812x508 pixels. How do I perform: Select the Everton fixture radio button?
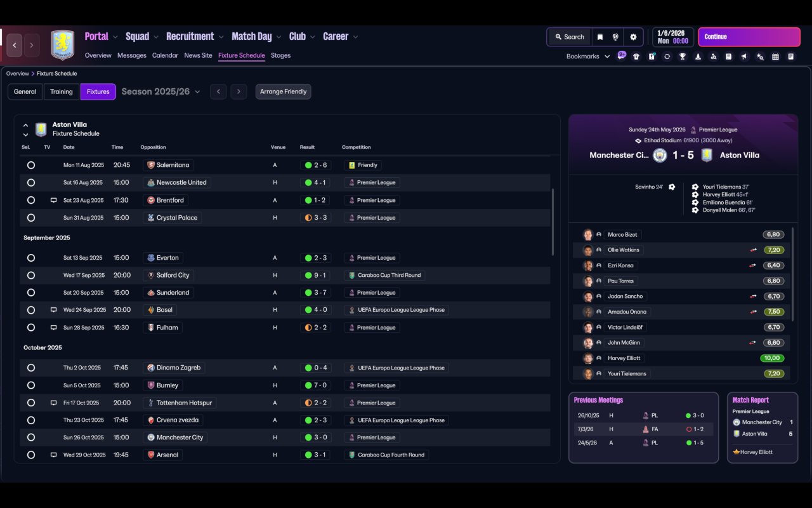pyautogui.click(x=30, y=258)
